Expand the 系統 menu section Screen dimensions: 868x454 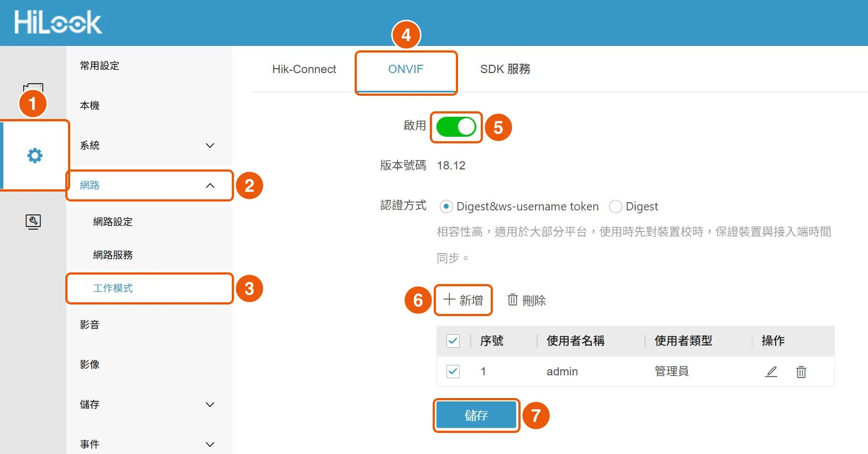(x=148, y=146)
